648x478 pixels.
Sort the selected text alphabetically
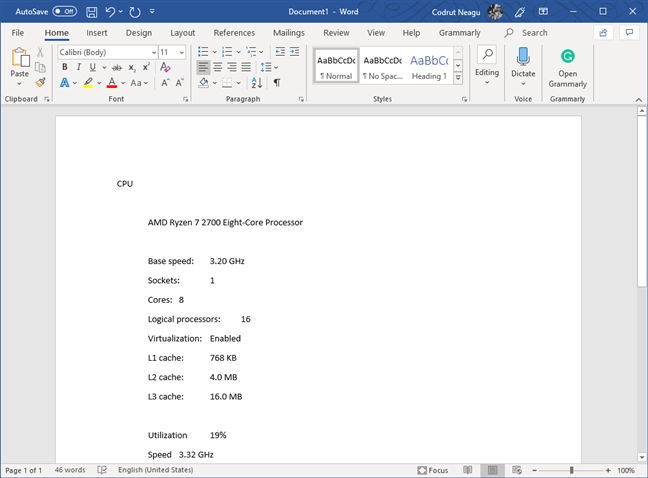[x=257, y=83]
